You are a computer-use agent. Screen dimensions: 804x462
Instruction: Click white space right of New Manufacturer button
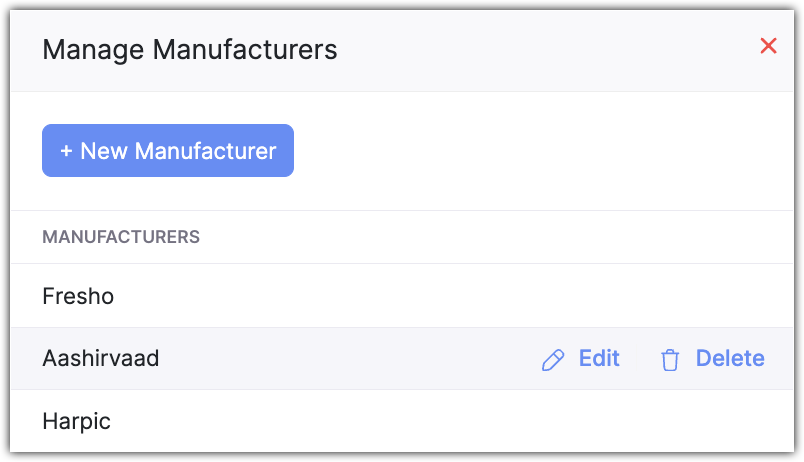(540, 151)
